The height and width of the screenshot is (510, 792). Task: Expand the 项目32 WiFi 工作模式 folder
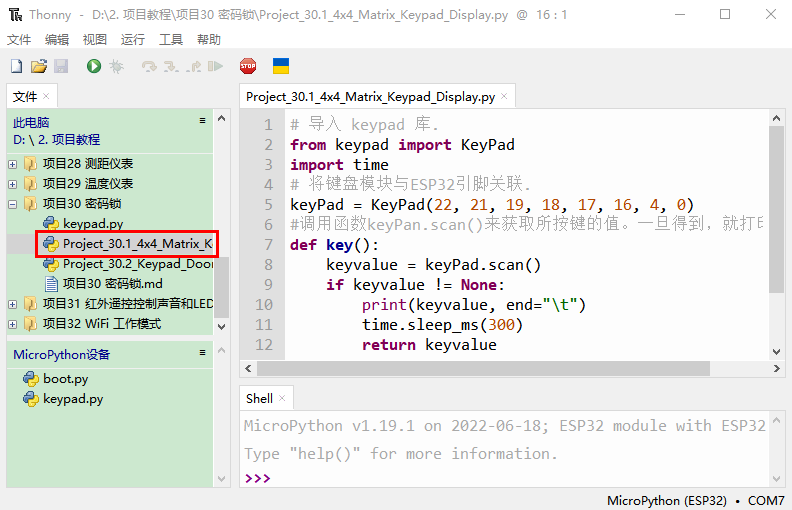pos(13,324)
